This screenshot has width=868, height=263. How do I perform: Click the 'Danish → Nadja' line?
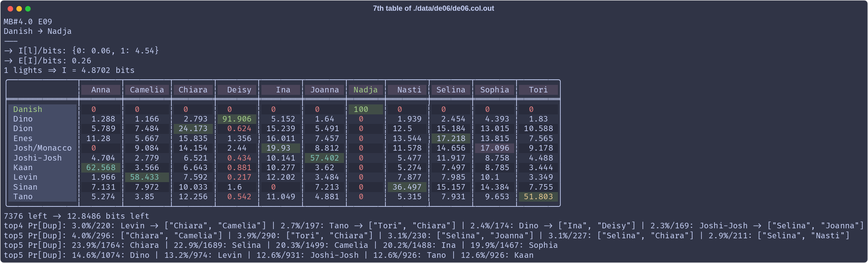(x=37, y=31)
